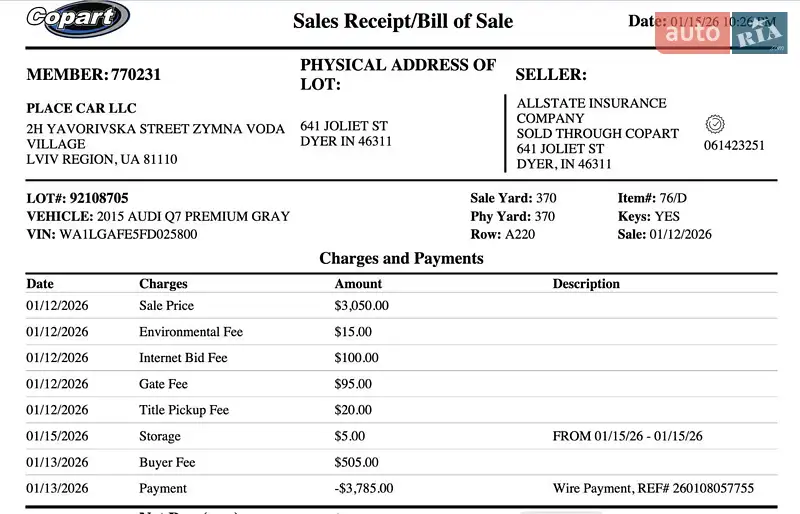Click the Buyer Fee amount $505.00

pyautogui.click(x=356, y=463)
